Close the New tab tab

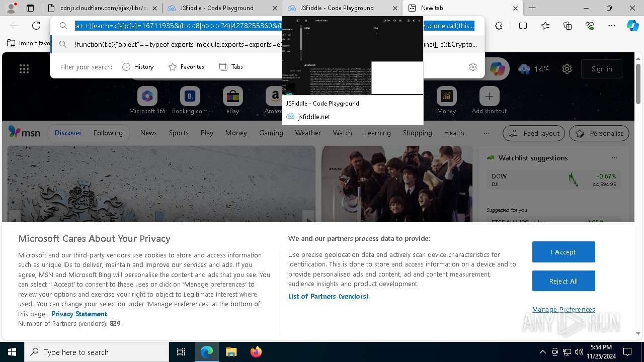click(515, 8)
